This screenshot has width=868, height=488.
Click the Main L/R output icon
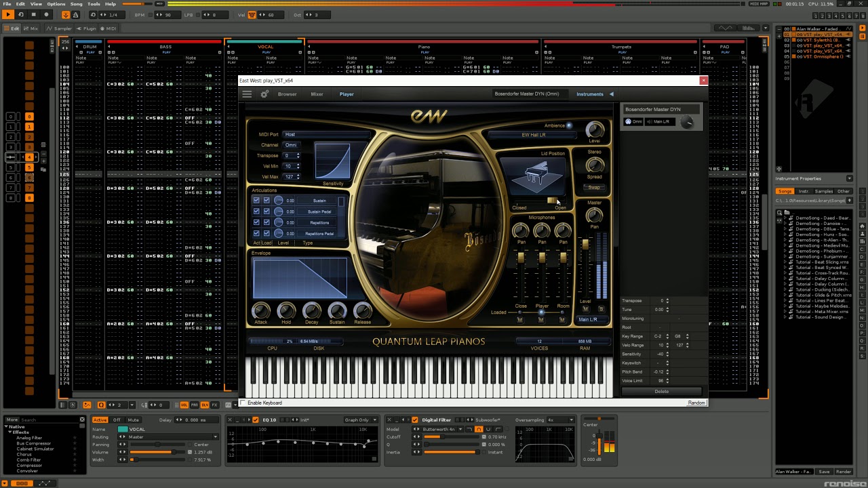[x=650, y=121]
